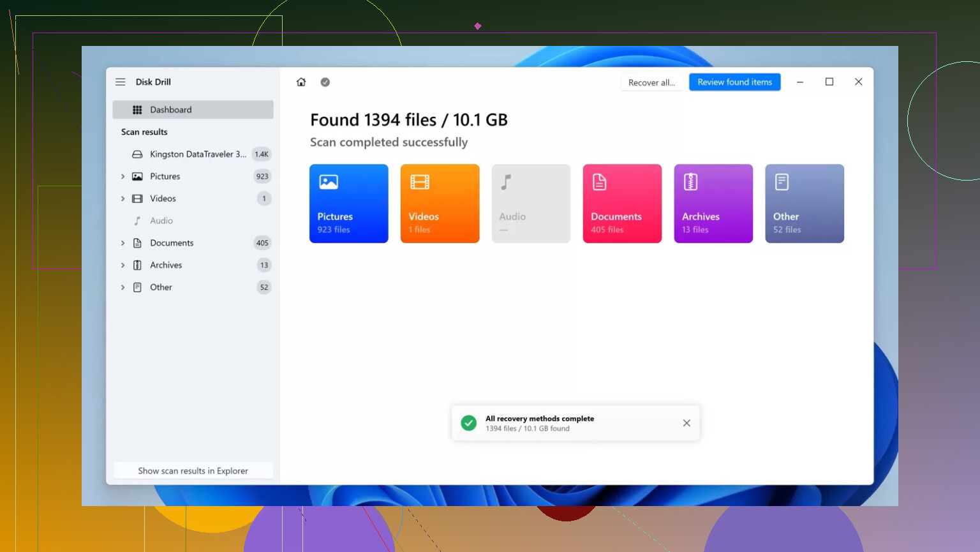980x552 pixels.
Task: Expand the Documents tree item in sidebar
Action: 123,243
